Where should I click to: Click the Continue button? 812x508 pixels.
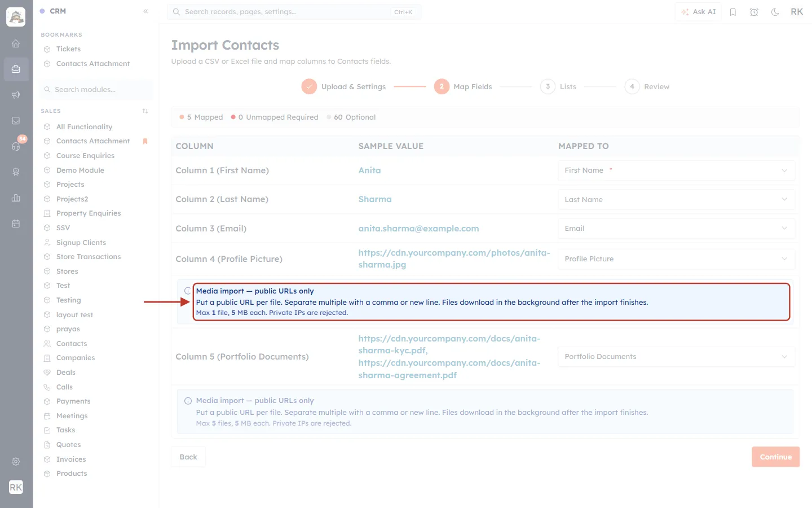pos(775,457)
